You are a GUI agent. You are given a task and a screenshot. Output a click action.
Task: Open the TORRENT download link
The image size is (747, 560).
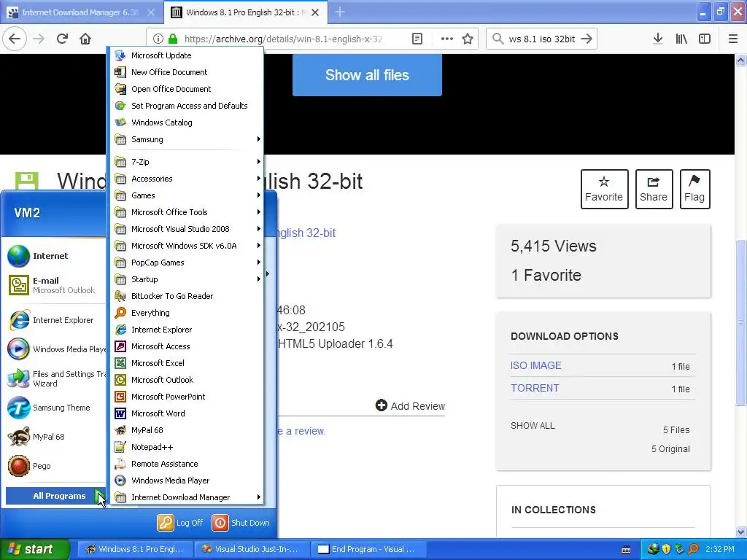click(535, 388)
